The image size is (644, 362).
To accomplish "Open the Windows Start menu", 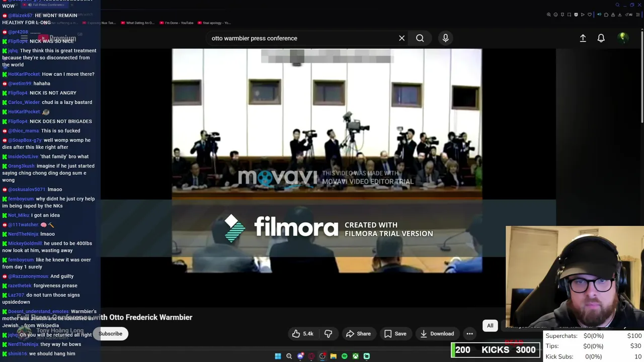I will click(278, 356).
